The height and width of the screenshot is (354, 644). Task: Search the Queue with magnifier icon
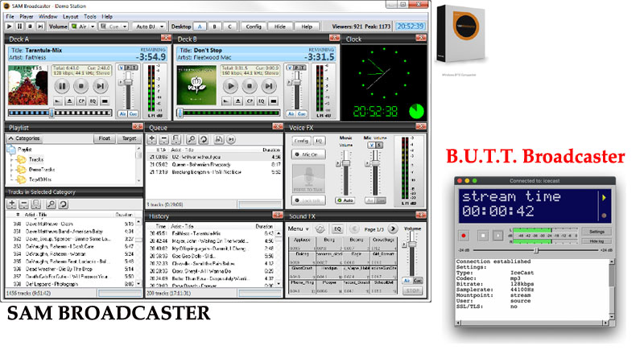pyautogui.click(x=191, y=139)
